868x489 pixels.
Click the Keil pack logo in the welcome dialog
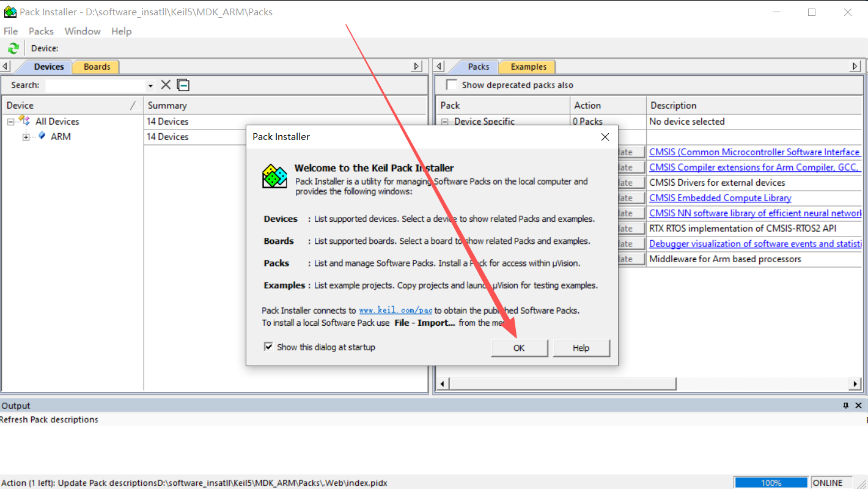tap(274, 176)
